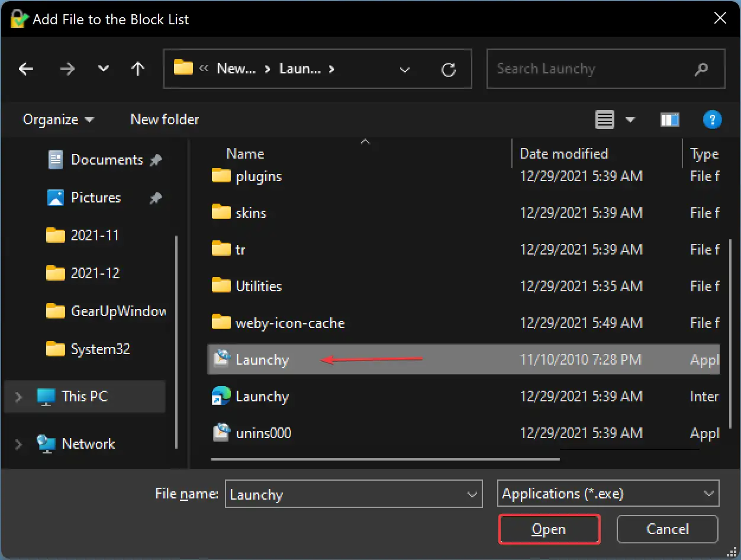
Task: Select This PC in navigation pane
Action: [x=85, y=397]
